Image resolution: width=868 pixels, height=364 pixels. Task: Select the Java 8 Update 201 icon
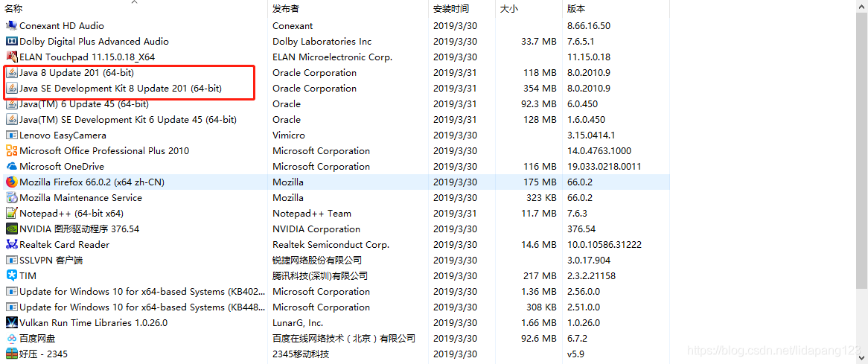coord(11,72)
